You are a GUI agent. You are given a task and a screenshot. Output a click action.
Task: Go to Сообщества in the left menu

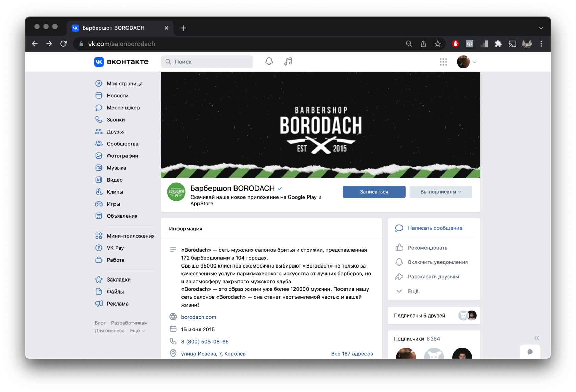[122, 144]
